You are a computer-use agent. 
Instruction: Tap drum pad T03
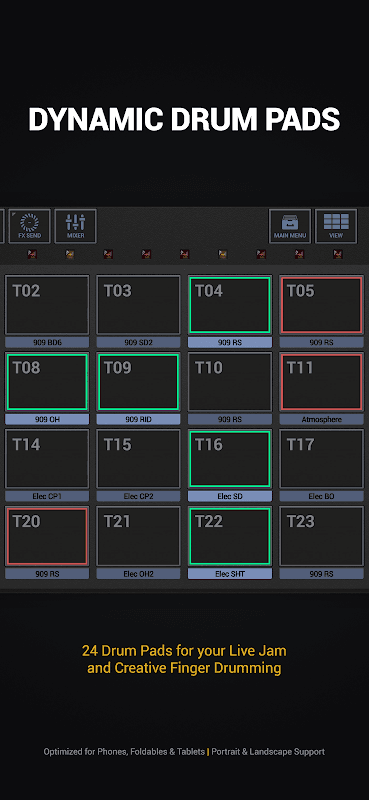pos(138,305)
